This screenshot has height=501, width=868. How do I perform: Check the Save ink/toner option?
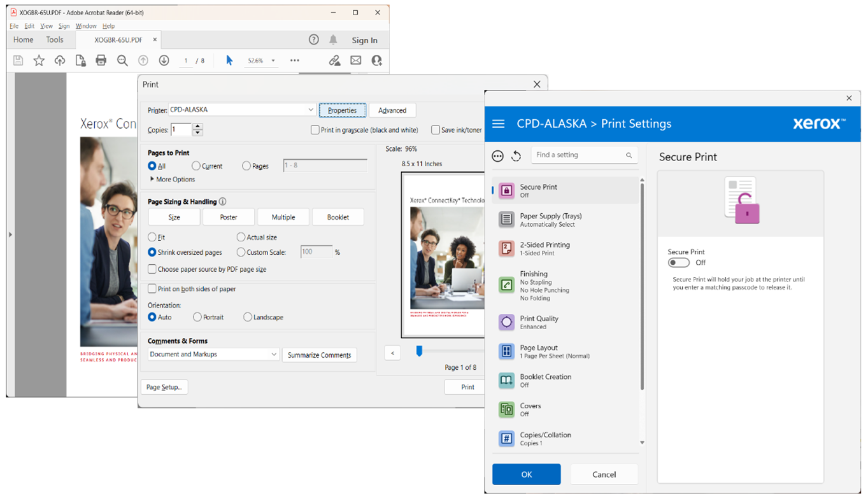point(436,130)
